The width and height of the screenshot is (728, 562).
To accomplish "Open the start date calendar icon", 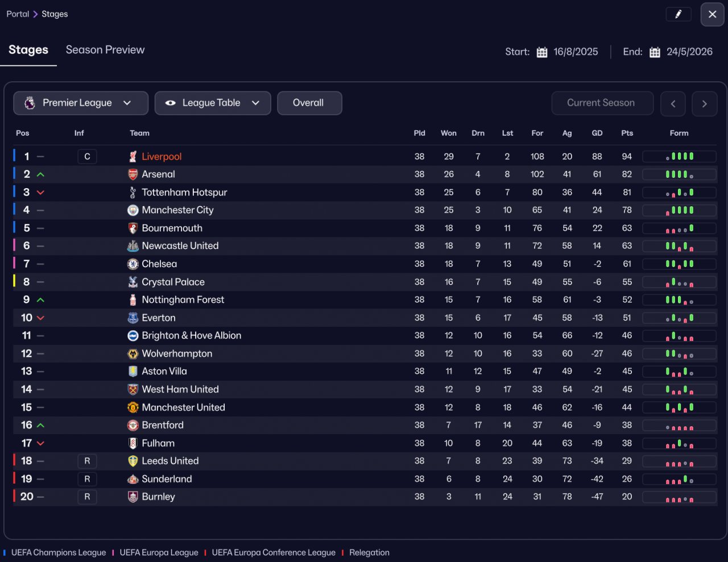I will pyautogui.click(x=542, y=52).
